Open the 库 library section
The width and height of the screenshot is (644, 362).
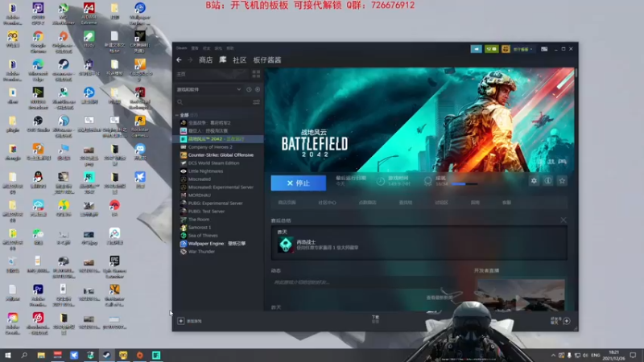(x=223, y=60)
